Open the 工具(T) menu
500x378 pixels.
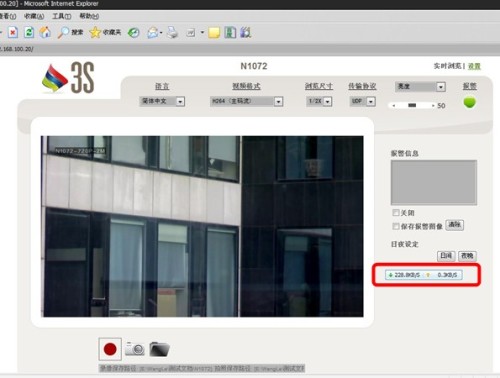(62, 16)
